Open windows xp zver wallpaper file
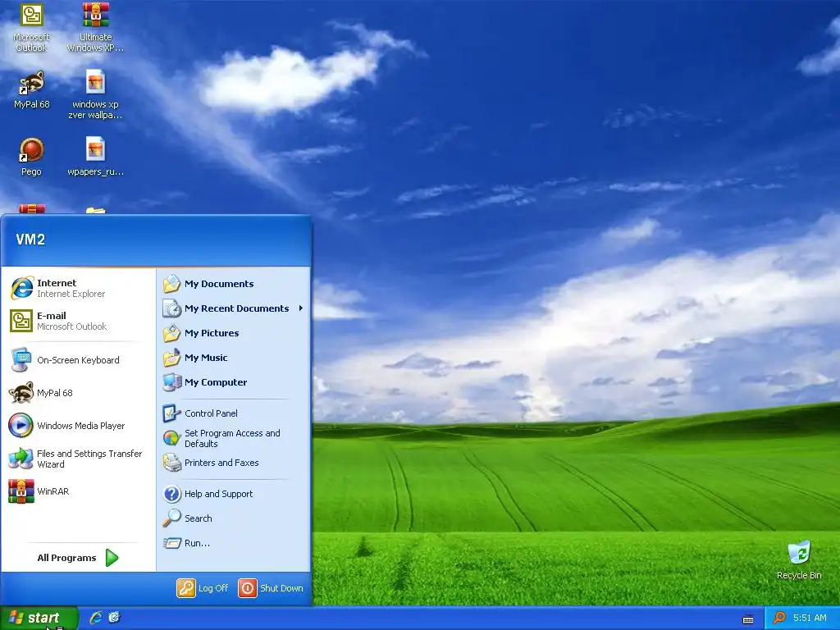 click(x=95, y=94)
